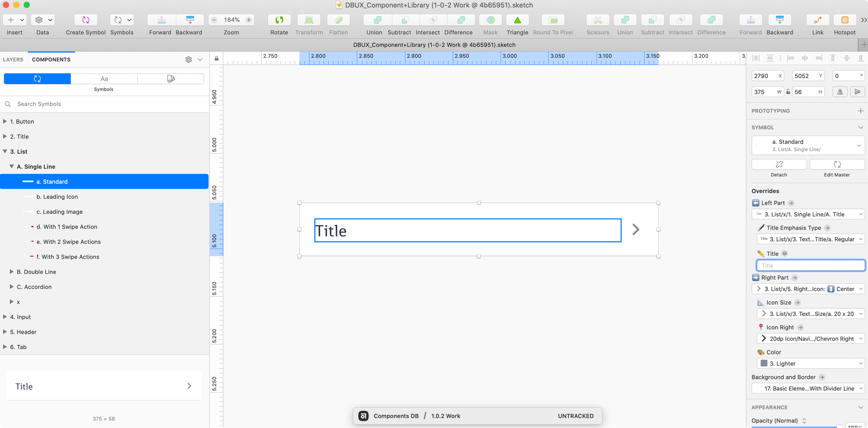Click the UNTRACKED status button
This screenshot has width=868, height=428.
(575, 416)
